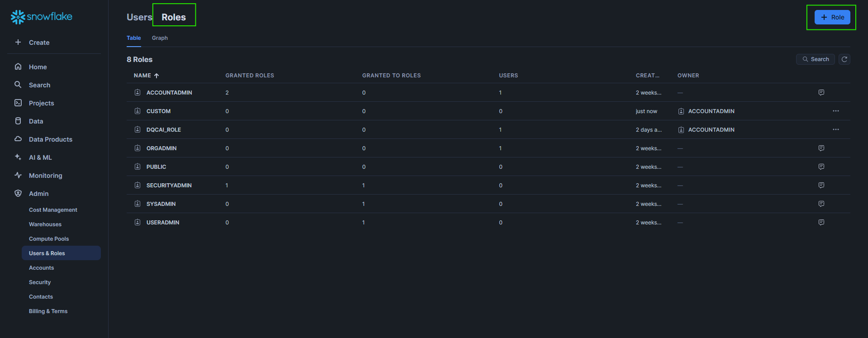Viewport: 868px width, 338px height.
Task: Open the SECURITYADMIN role
Action: [169, 186]
